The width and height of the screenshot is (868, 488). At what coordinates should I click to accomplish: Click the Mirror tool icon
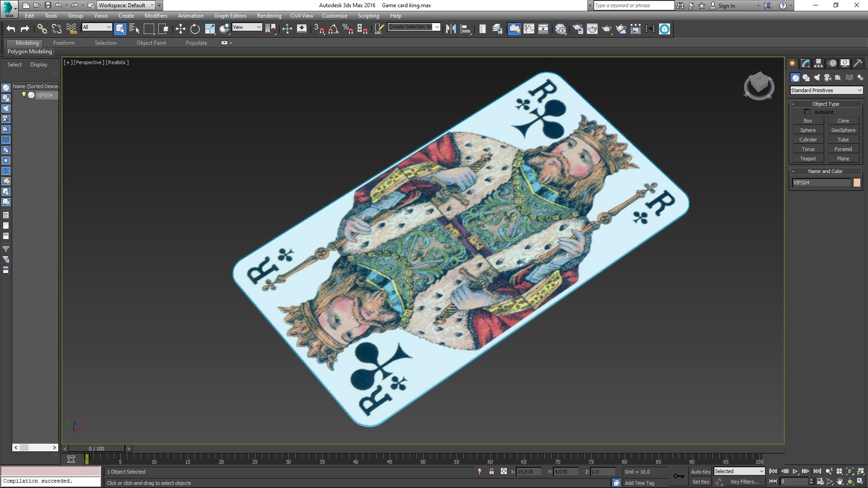pyautogui.click(x=451, y=29)
